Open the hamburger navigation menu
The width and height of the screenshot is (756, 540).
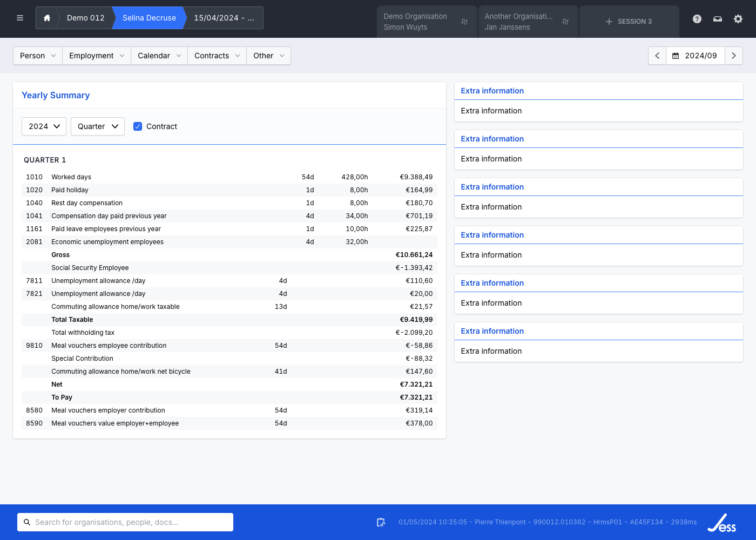(20, 18)
